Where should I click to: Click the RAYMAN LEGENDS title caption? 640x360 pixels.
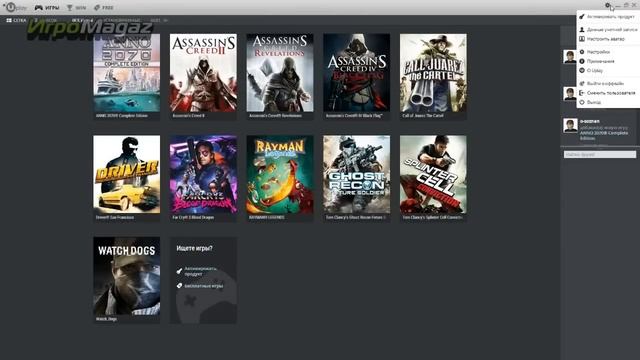click(267, 218)
